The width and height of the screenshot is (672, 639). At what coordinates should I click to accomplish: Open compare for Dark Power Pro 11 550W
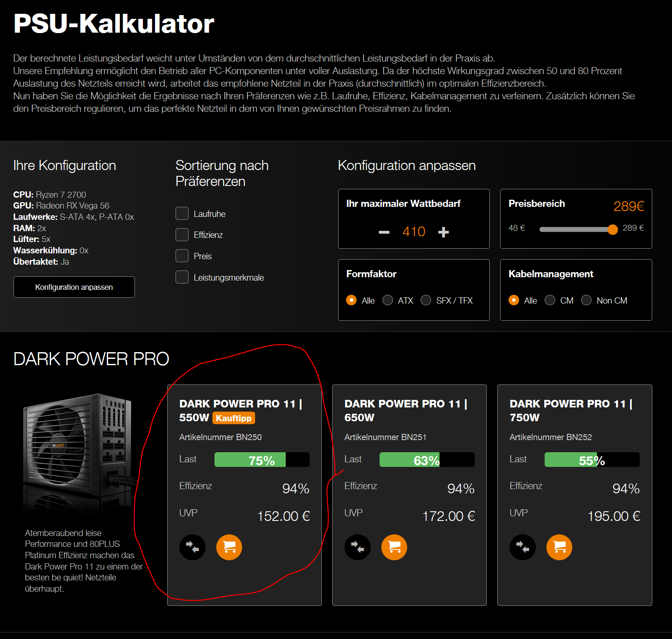point(192,547)
